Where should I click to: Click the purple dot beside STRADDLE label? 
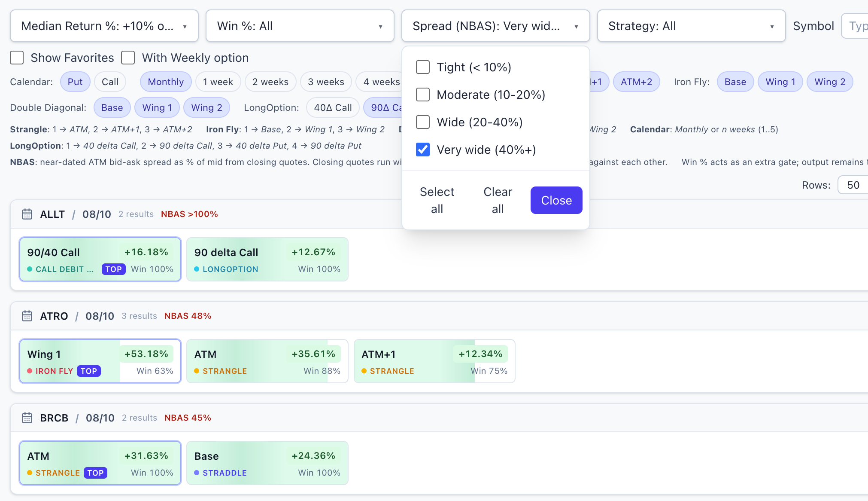point(197,473)
